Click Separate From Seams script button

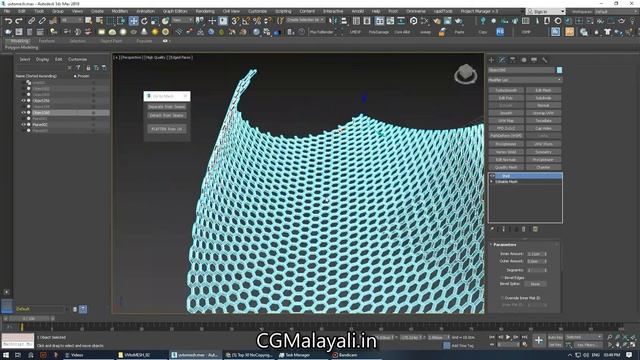(167, 107)
